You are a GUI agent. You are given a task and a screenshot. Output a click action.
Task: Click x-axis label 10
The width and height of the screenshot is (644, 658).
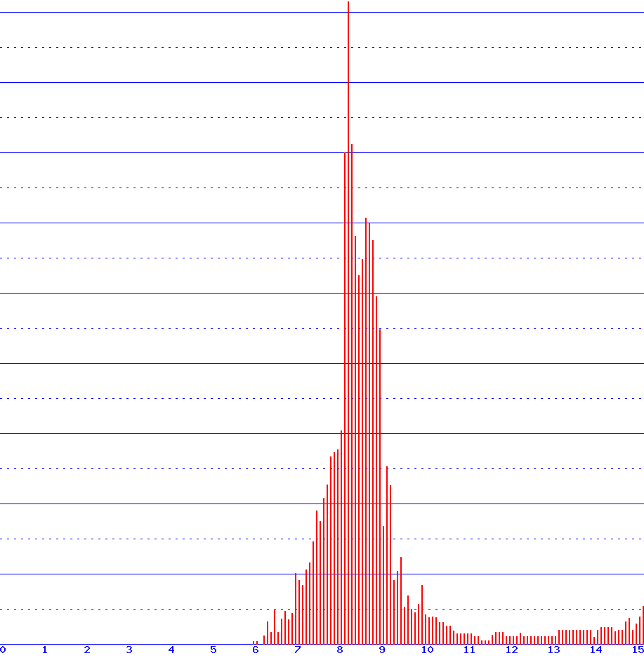coord(427,650)
